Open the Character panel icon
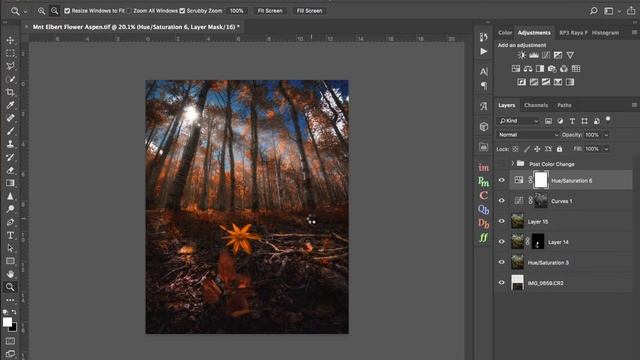 tap(484, 71)
